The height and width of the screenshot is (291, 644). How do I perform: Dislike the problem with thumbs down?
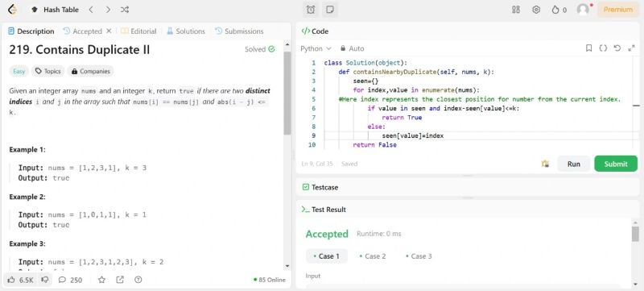(x=46, y=280)
